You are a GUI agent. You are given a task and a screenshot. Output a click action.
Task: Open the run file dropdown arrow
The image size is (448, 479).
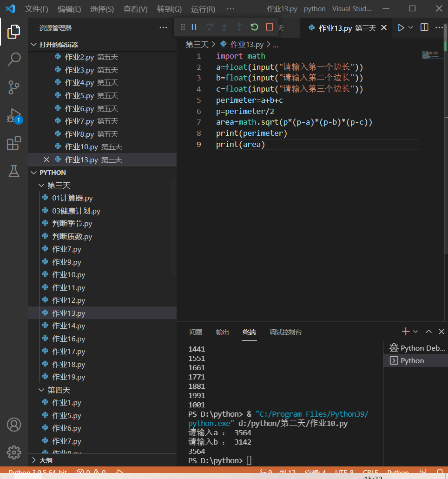(411, 28)
